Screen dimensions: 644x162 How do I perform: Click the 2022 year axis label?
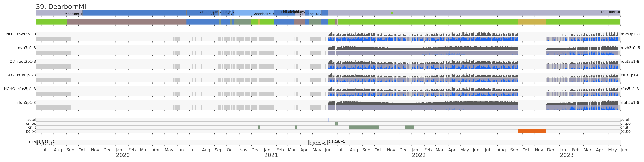(x=419, y=155)
